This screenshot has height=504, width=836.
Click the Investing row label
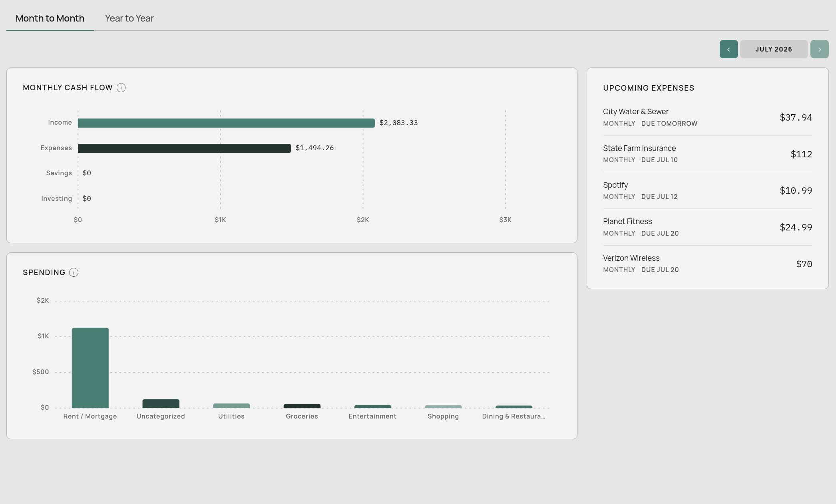pos(56,199)
